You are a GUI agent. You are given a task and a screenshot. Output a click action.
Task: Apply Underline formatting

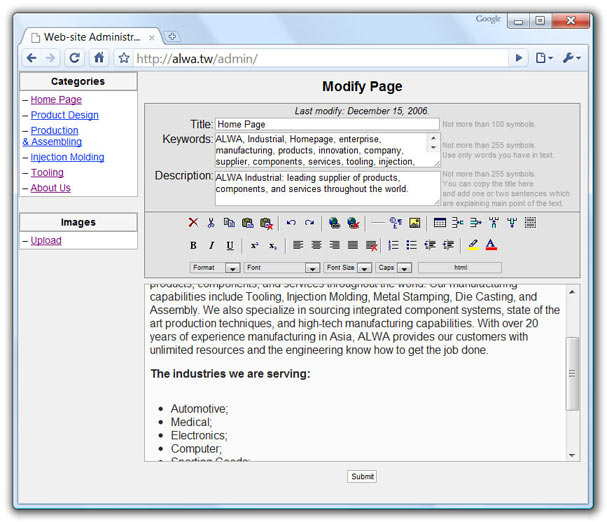point(230,246)
